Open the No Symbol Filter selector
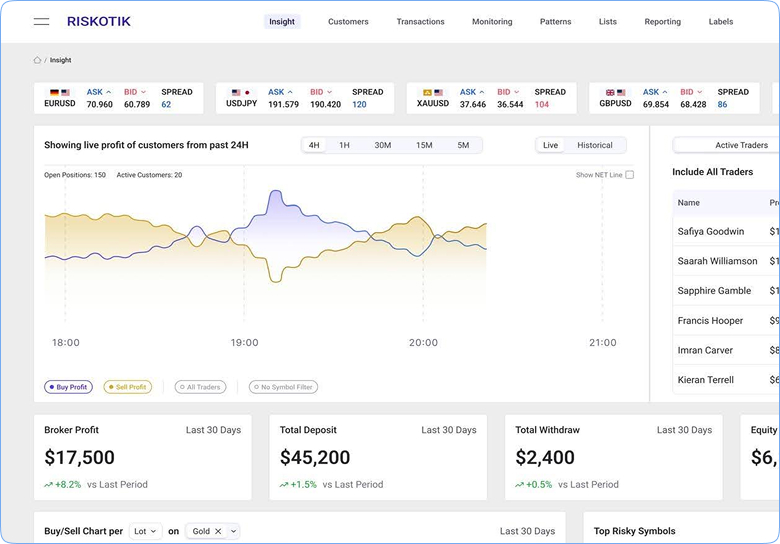 (283, 387)
